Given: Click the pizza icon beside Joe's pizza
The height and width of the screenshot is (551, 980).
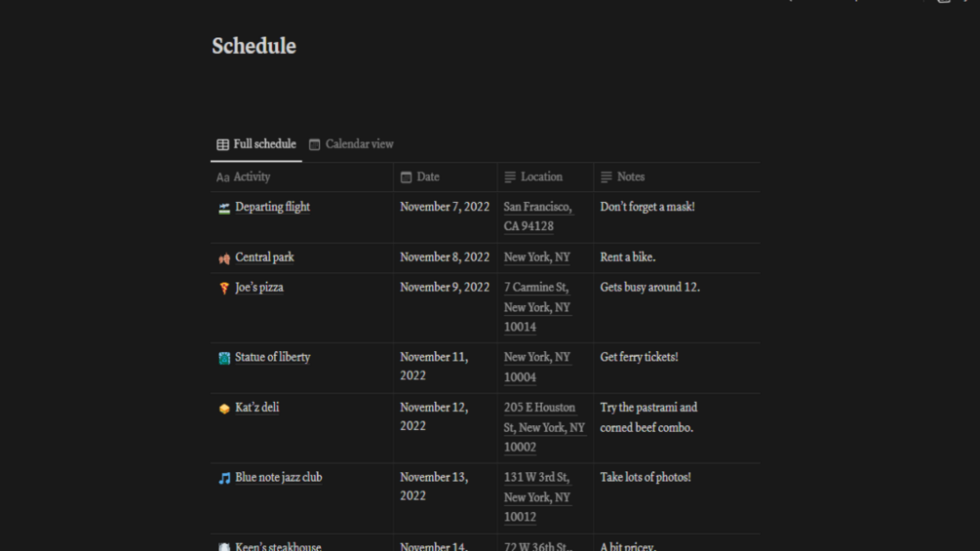Looking at the screenshot, I should point(224,289).
